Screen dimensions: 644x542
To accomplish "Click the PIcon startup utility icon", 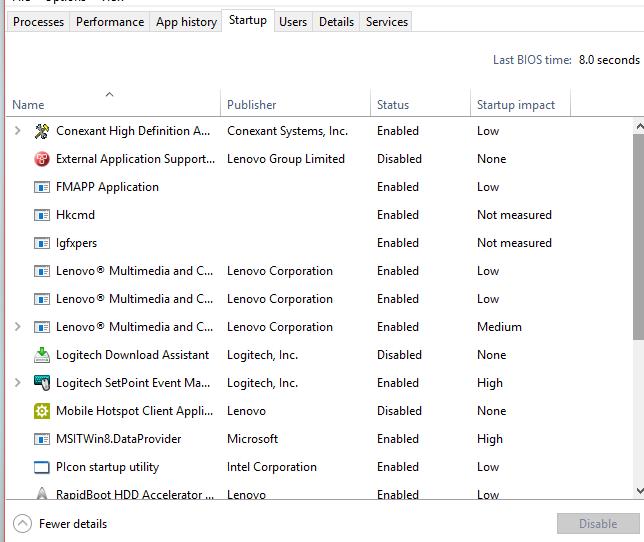I will 42,467.
